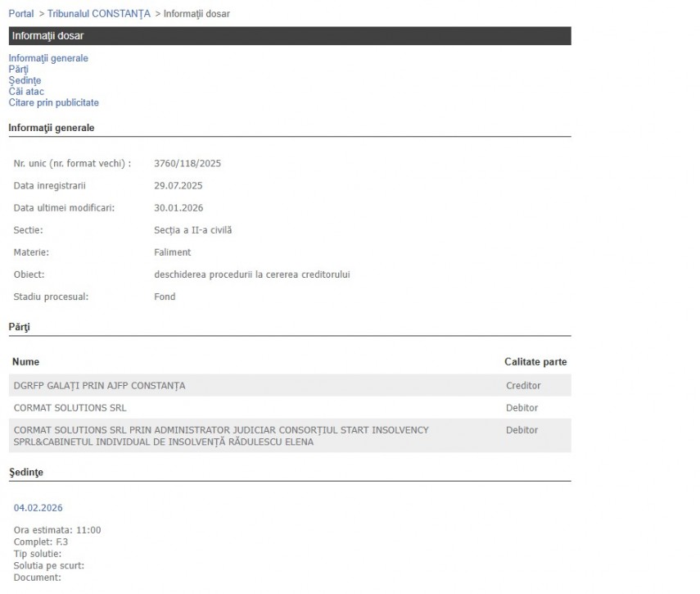Click the Obiect value deschiderea procedurii text
This screenshot has width=700, height=594.
251,274
